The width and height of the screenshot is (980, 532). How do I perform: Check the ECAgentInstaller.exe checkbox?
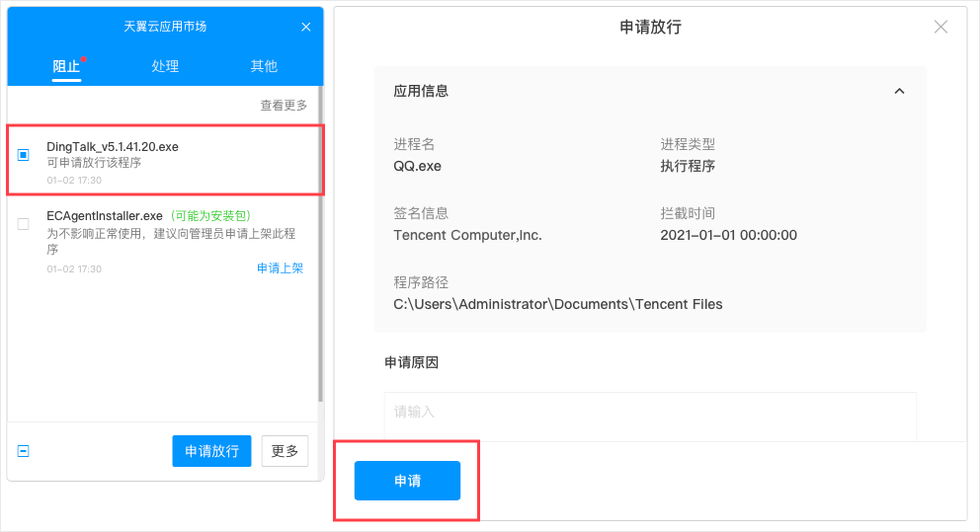24,224
